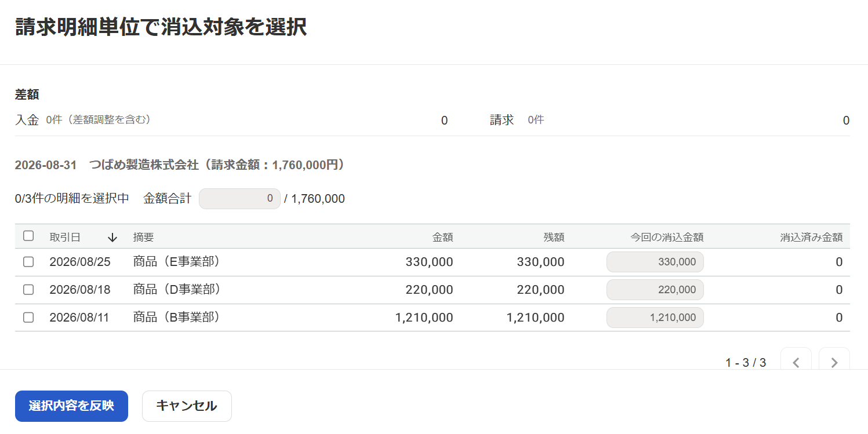Click the 取引日 column header
This screenshot has height=434, width=868.
65,237
